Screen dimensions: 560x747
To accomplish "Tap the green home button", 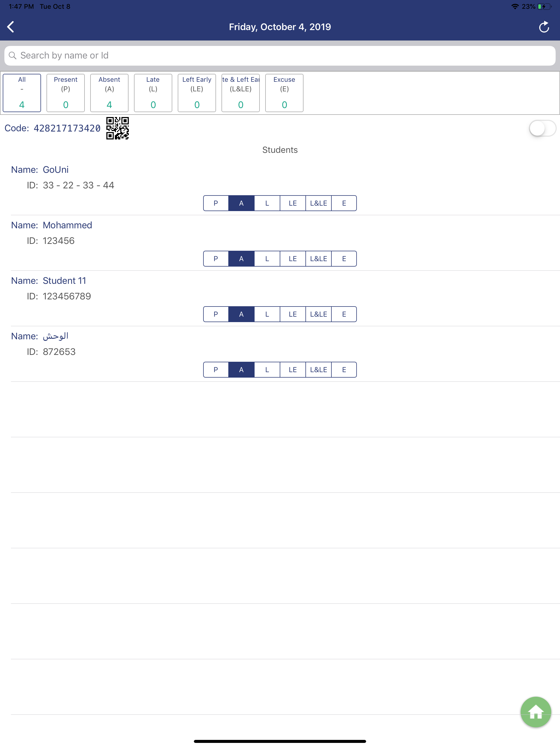I will pyautogui.click(x=536, y=711).
